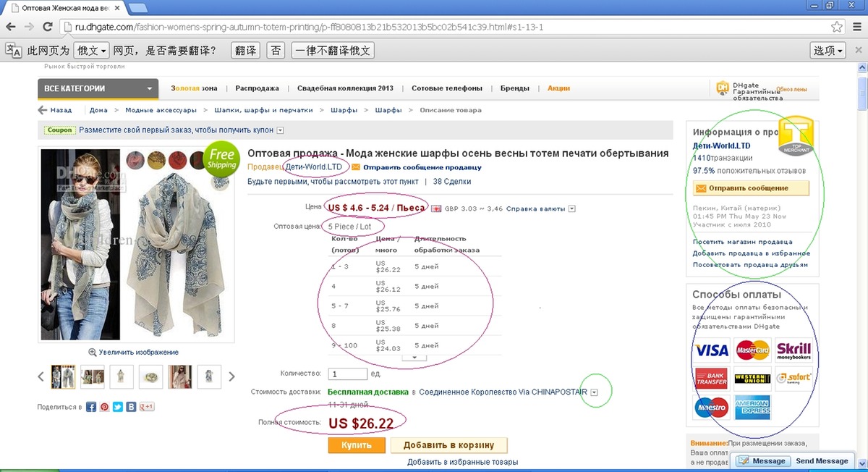Click the Skrill moneybookers icon

pos(793,351)
